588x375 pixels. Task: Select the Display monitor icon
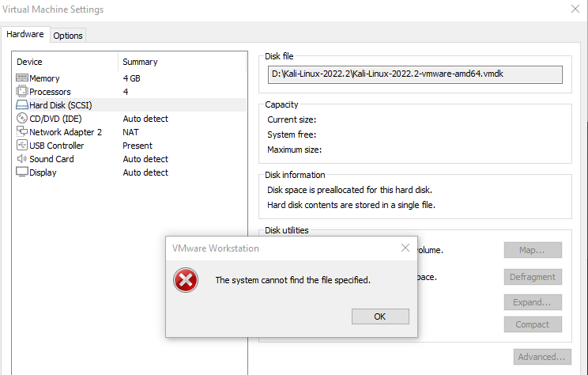pyautogui.click(x=22, y=172)
